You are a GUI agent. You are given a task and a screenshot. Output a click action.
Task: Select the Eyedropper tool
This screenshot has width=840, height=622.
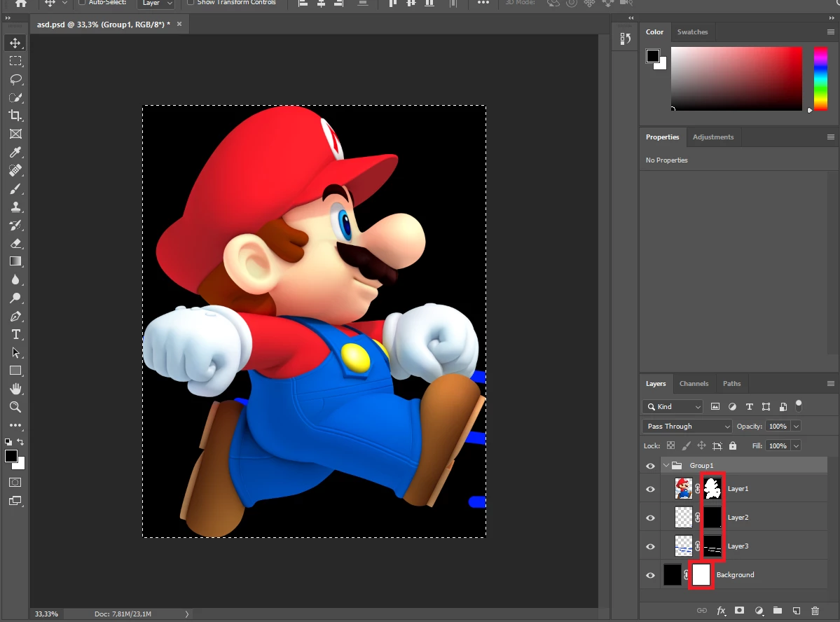pos(15,152)
